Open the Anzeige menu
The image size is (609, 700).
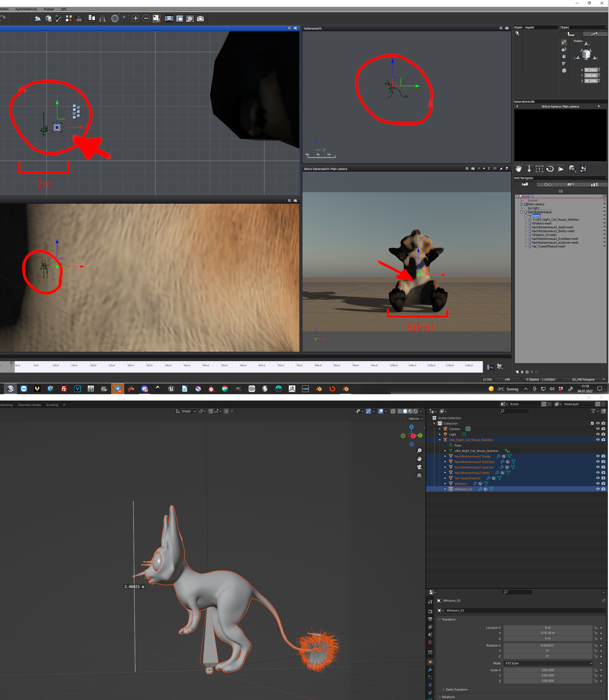tap(49, 9)
